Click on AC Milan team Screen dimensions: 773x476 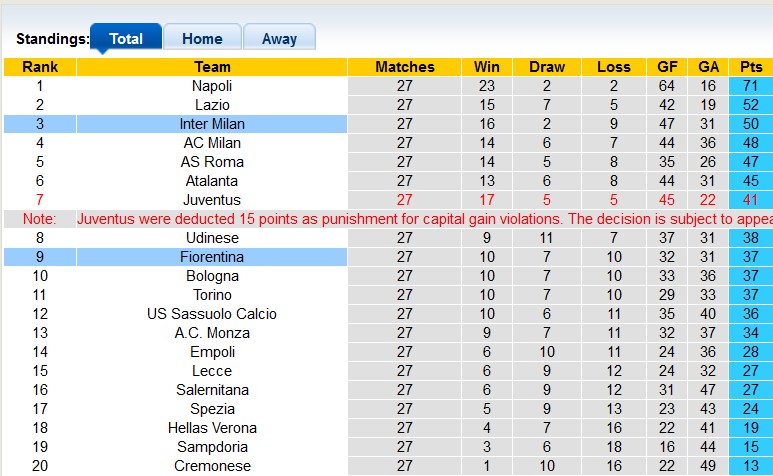coord(212,143)
